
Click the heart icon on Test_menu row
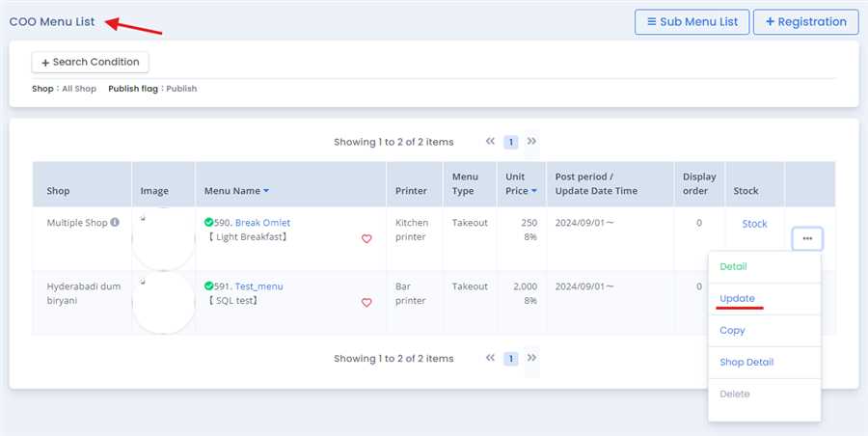pyautogui.click(x=366, y=303)
